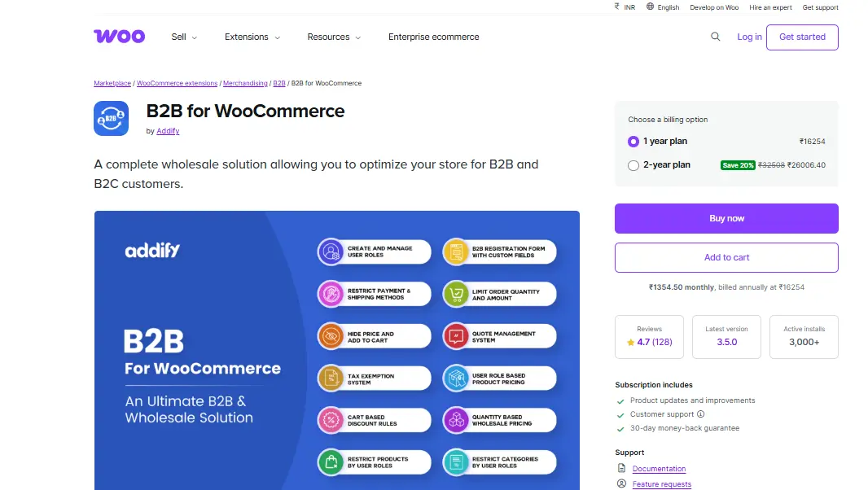
Task: Expand the Extensions menu
Action: coord(248,37)
